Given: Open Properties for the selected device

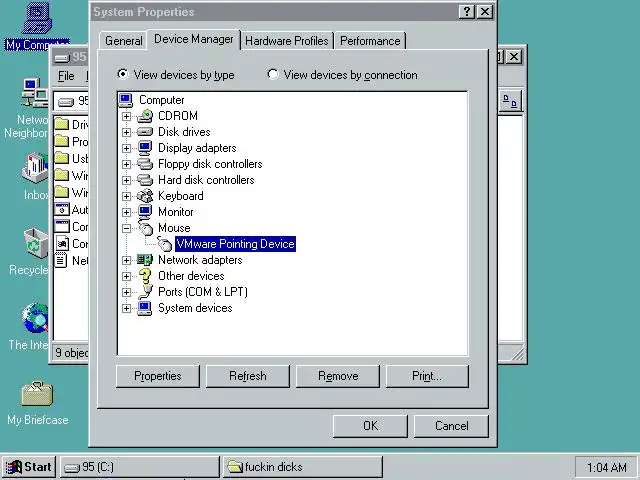Looking at the screenshot, I should click(x=158, y=376).
